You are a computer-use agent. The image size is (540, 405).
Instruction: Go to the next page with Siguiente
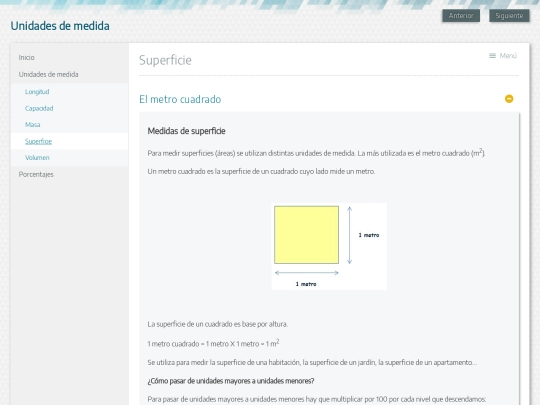[x=509, y=15]
